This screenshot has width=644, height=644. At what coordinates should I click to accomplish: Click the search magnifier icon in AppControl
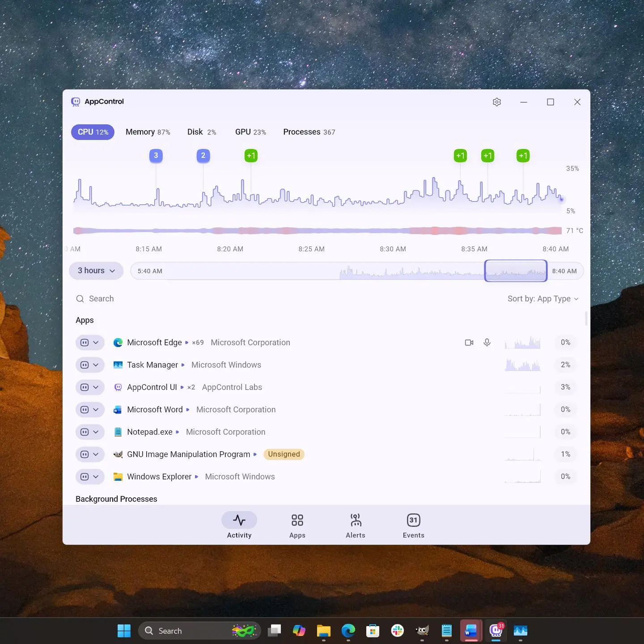click(x=80, y=299)
